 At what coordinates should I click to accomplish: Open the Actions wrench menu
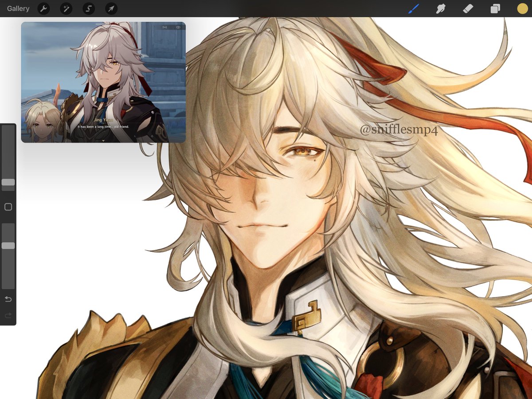[x=43, y=8]
